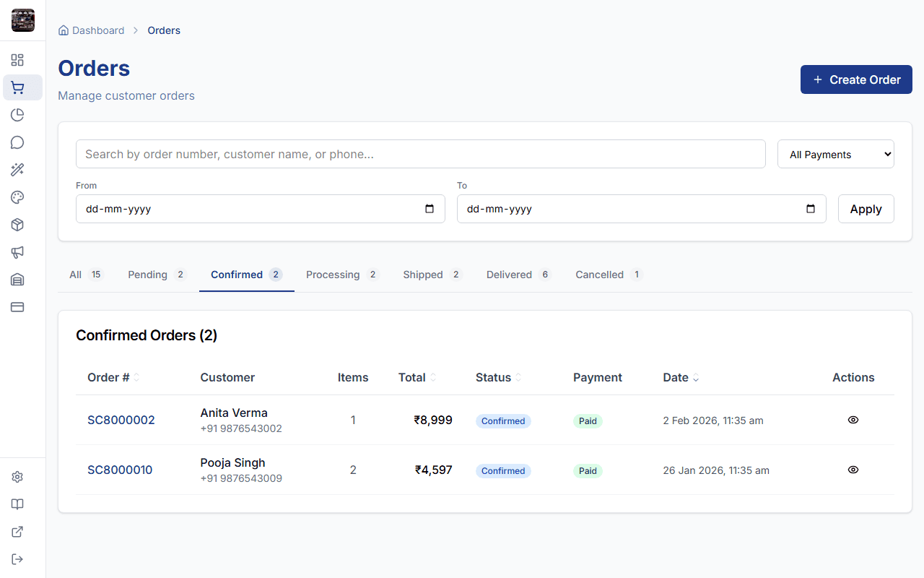Image resolution: width=924 pixels, height=578 pixels.
Task: Click Confirmed status badge for Anita Verma
Action: (x=503, y=421)
